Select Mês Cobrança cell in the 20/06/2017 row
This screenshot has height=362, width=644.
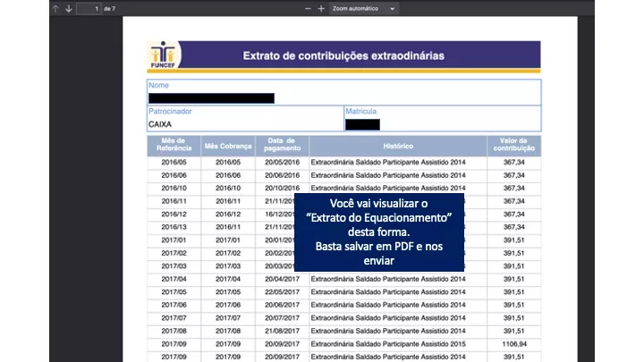pyautogui.click(x=228, y=305)
